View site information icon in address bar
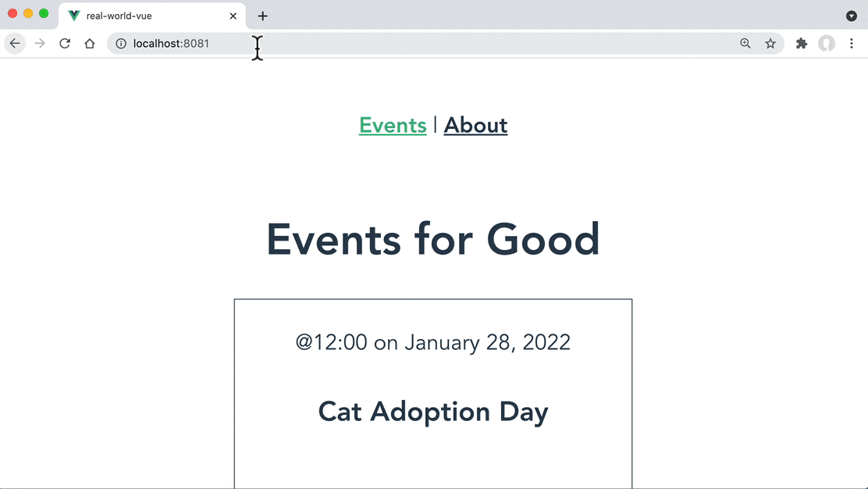The height and width of the screenshot is (489, 868). click(121, 43)
